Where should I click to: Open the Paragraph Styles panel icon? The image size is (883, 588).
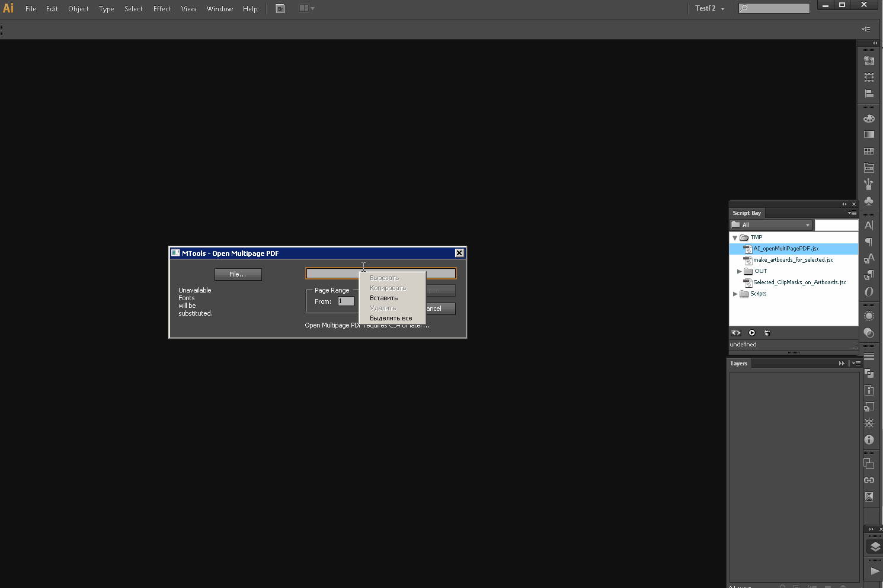click(x=869, y=275)
